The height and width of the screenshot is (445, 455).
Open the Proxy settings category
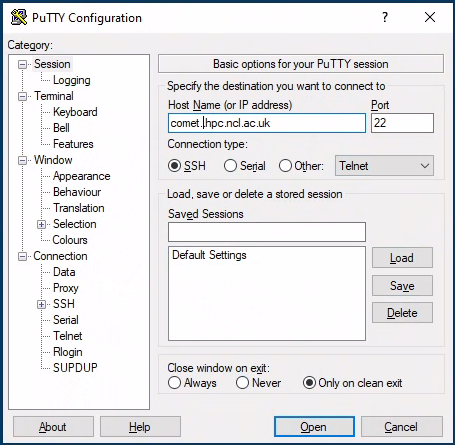click(66, 288)
